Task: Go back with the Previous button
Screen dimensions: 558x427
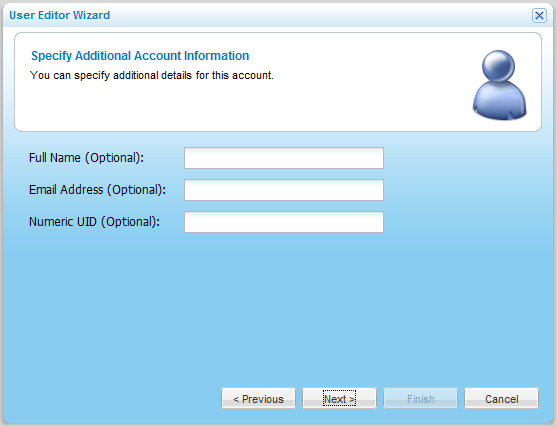Action: (x=258, y=399)
